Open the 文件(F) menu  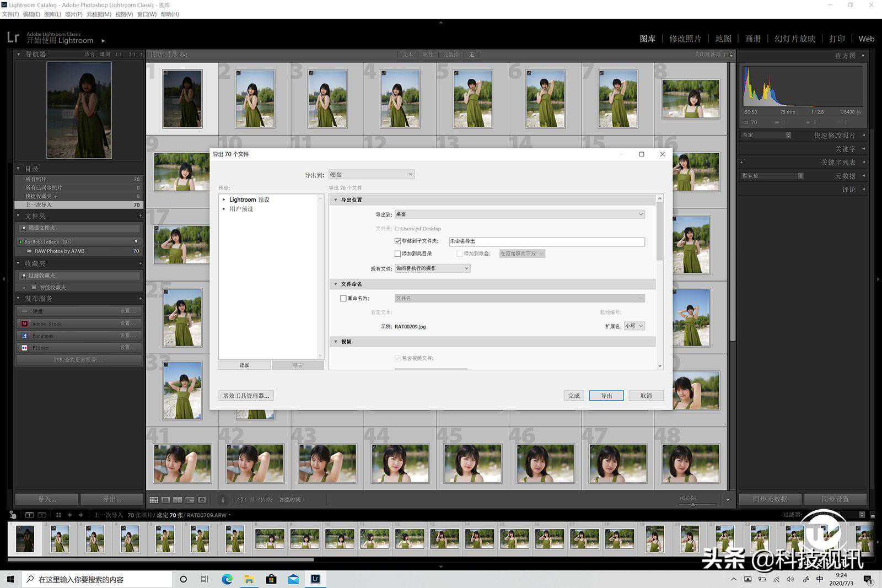tap(10, 14)
